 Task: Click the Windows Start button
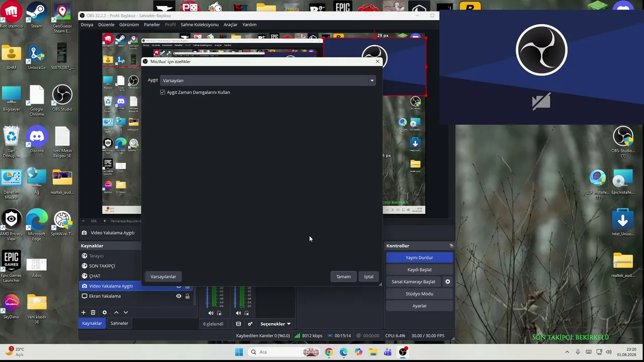(x=239, y=352)
